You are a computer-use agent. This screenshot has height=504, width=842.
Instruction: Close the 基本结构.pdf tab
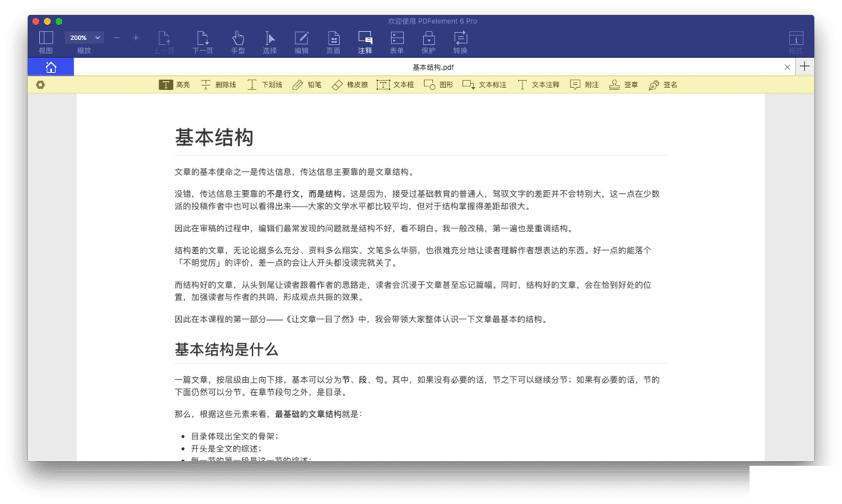pyautogui.click(x=787, y=67)
